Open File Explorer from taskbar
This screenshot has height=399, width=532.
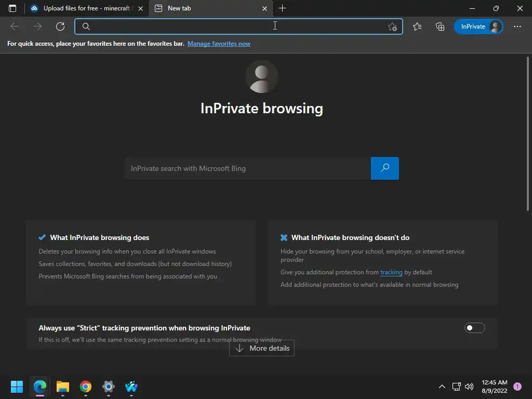pos(62,387)
